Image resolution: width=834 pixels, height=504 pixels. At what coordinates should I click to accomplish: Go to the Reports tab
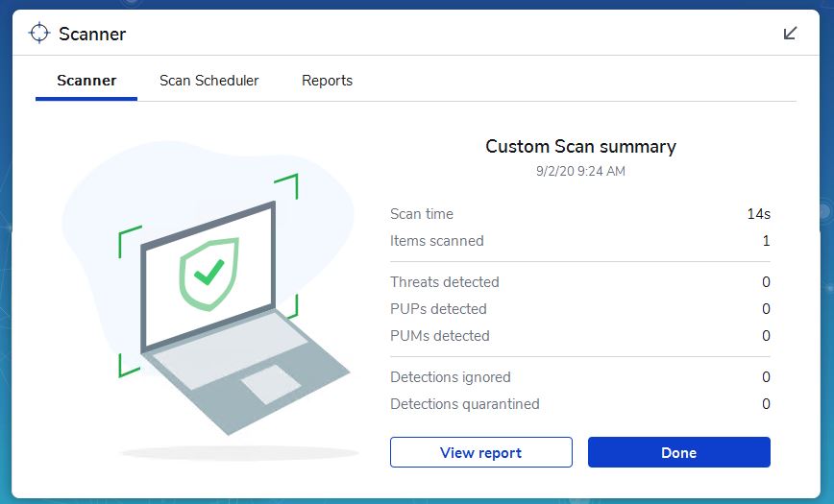click(x=327, y=81)
